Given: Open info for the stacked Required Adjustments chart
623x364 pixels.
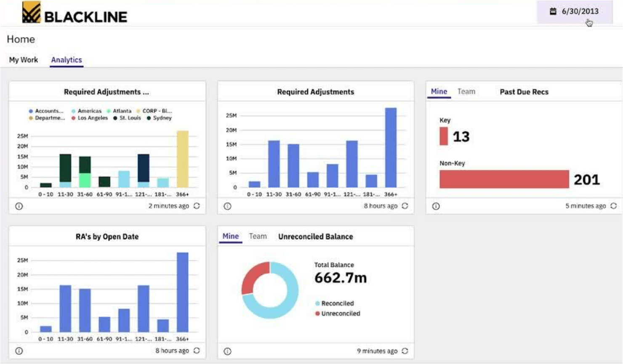Looking at the screenshot, I should point(19,206).
